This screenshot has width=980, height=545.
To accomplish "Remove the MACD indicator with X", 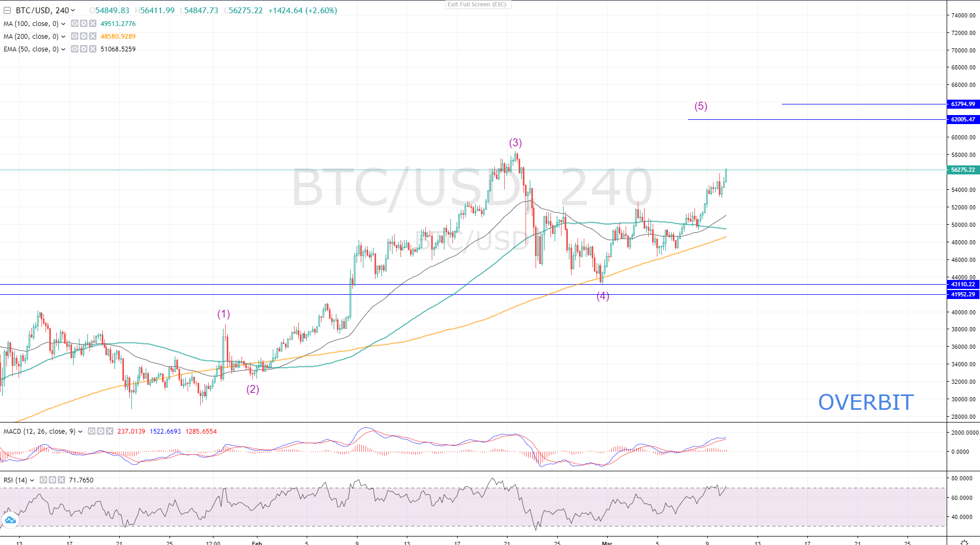I will [x=110, y=432].
